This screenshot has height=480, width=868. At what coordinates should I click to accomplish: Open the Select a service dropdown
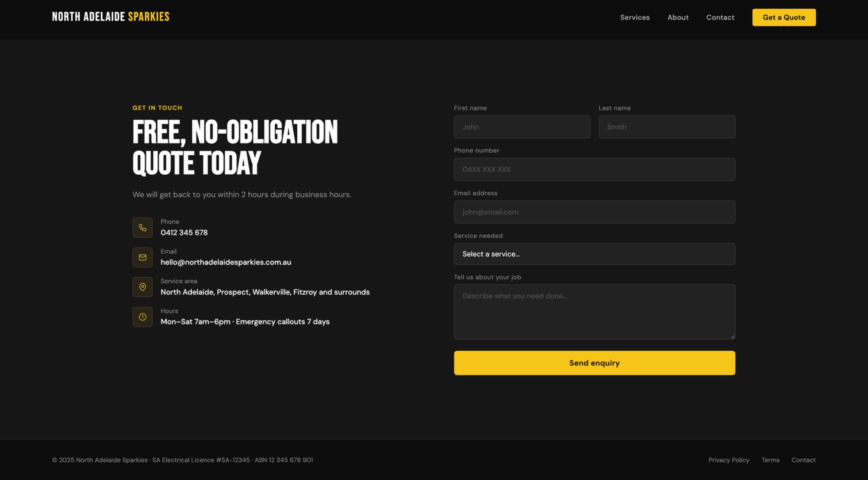pos(594,254)
